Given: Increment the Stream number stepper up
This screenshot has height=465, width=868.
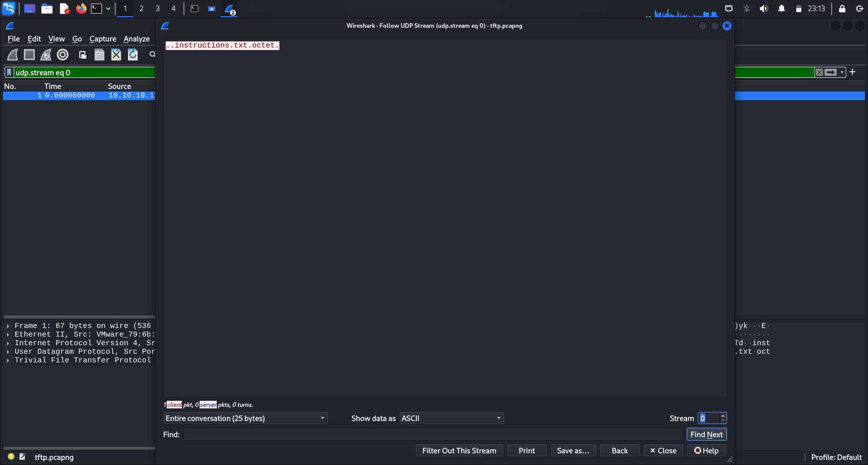Looking at the screenshot, I should coord(723,415).
